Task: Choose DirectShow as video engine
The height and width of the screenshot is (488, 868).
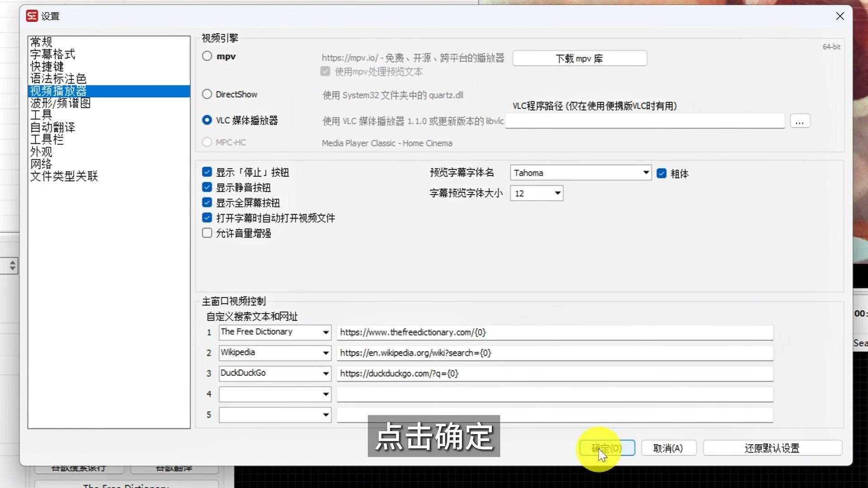Action: point(207,94)
